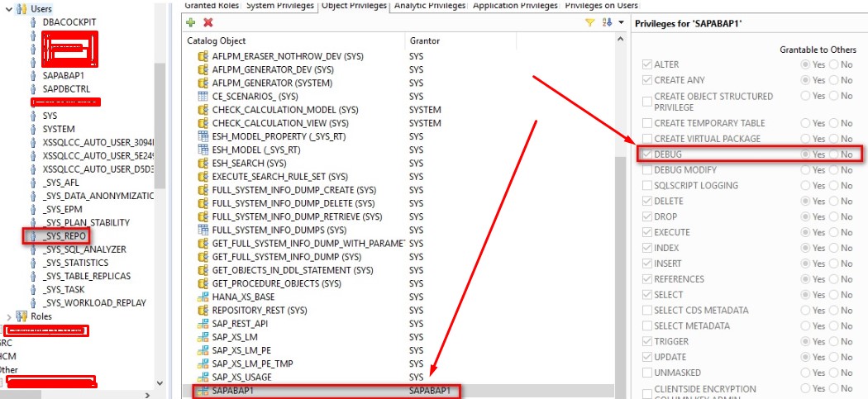Select 'No' grantable option for SELECT

834,295
